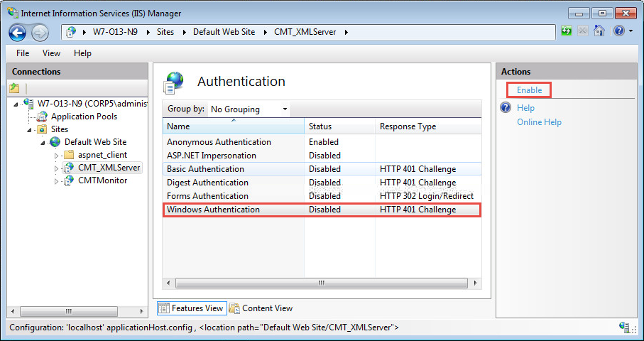Click Enable in the Actions pane
The width and height of the screenshot is (644, 341).
pos(529,90)
